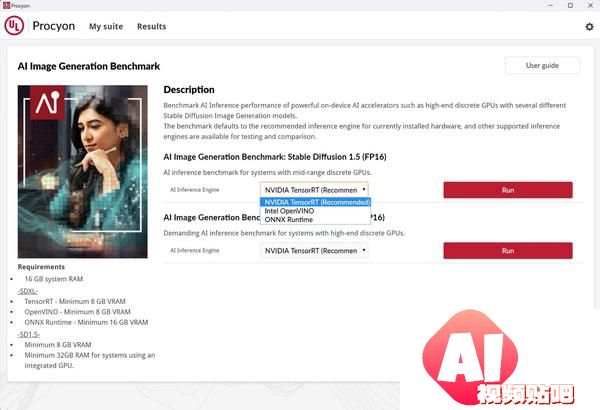Click the AI benchmark cover image
Screen dimensions: 600x410
(82, 172)
